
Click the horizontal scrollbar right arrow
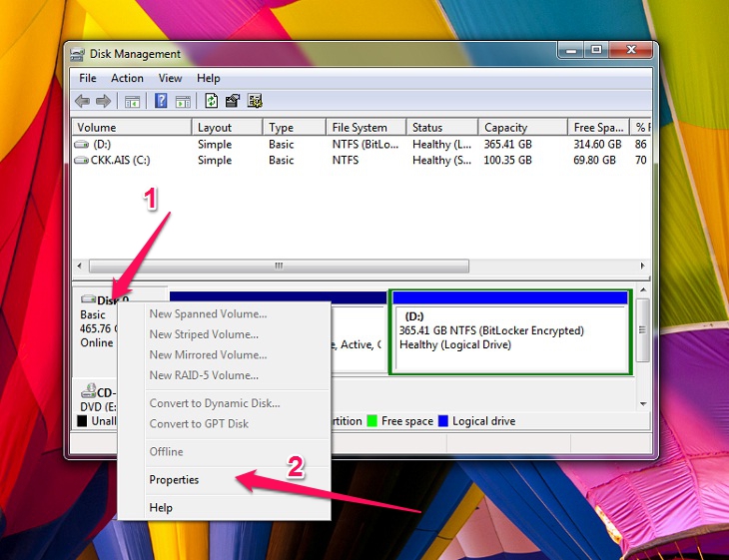pos(642,266)
